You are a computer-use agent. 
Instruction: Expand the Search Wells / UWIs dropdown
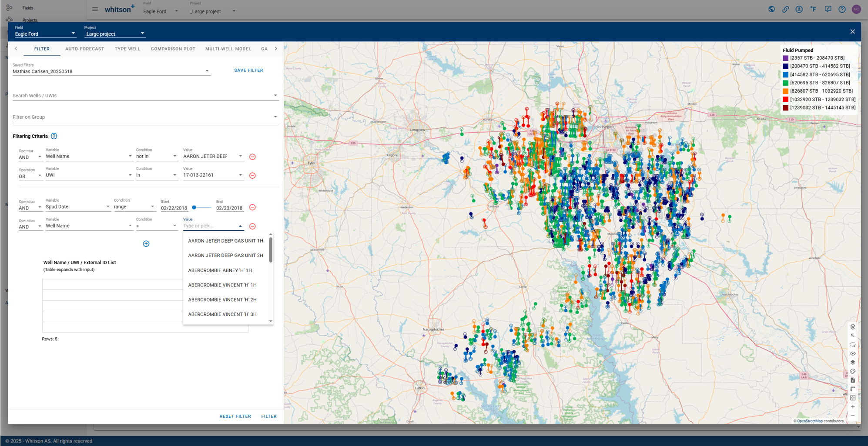[275, 95]
